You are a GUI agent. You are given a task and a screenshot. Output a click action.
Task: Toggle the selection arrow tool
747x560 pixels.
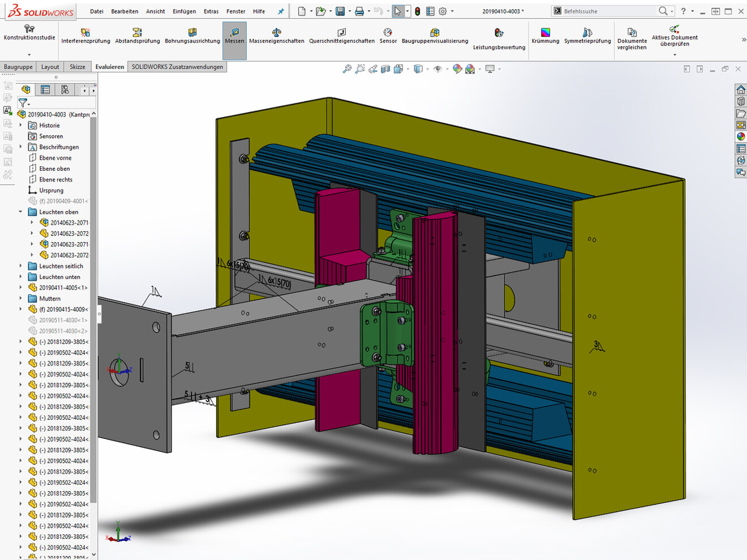(397, 11)
